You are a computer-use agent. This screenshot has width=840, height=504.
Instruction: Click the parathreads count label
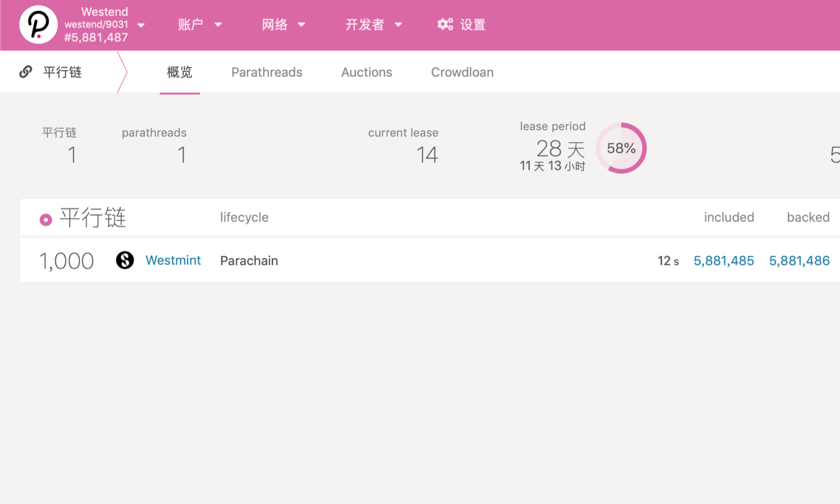pyautogui.click(x=154, y=133)
